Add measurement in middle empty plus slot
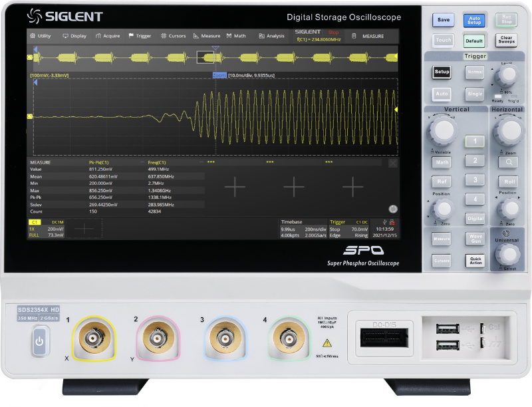Screen dimensions: 532x407 point(294,187)
